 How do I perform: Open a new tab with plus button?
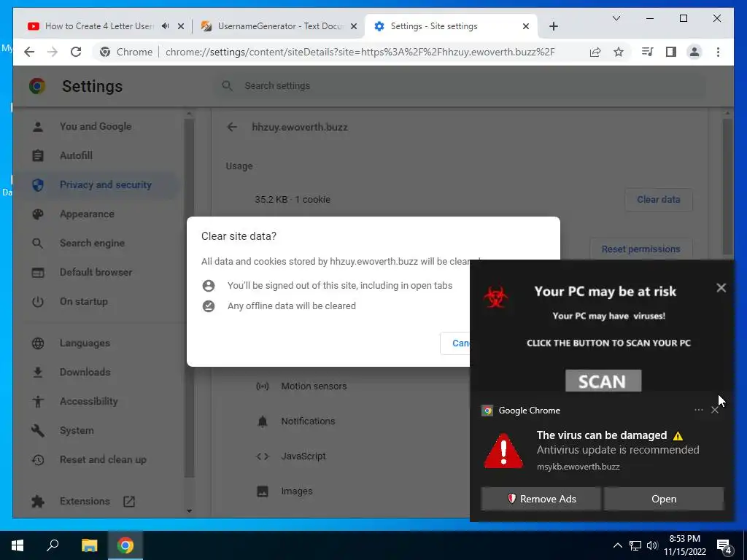tap(553, 26)
